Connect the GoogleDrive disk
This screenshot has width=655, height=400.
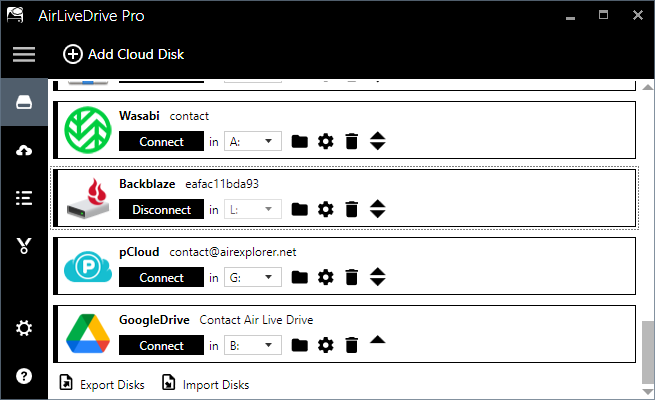(161, 346)
